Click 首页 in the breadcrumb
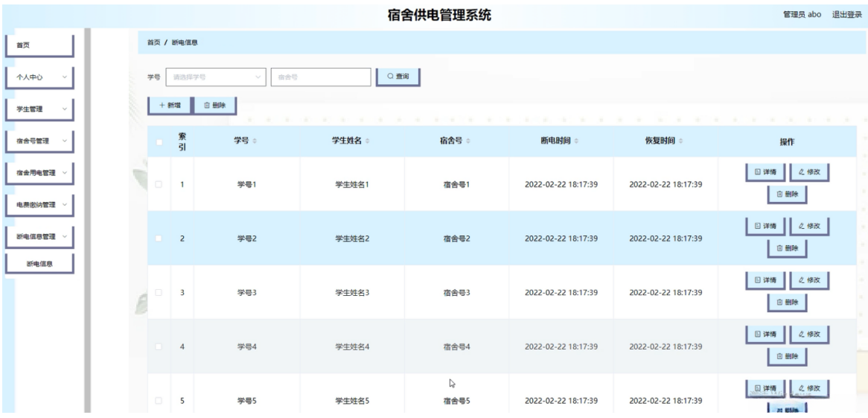Screen dimensions: 868x418 pyautogui.click(x=153, y=42)
